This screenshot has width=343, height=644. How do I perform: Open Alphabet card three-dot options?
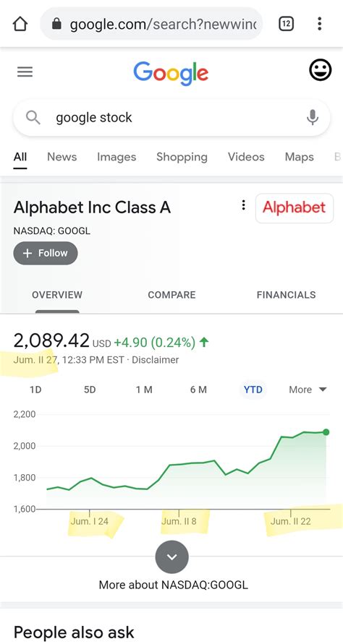click(x=243, y=205)
